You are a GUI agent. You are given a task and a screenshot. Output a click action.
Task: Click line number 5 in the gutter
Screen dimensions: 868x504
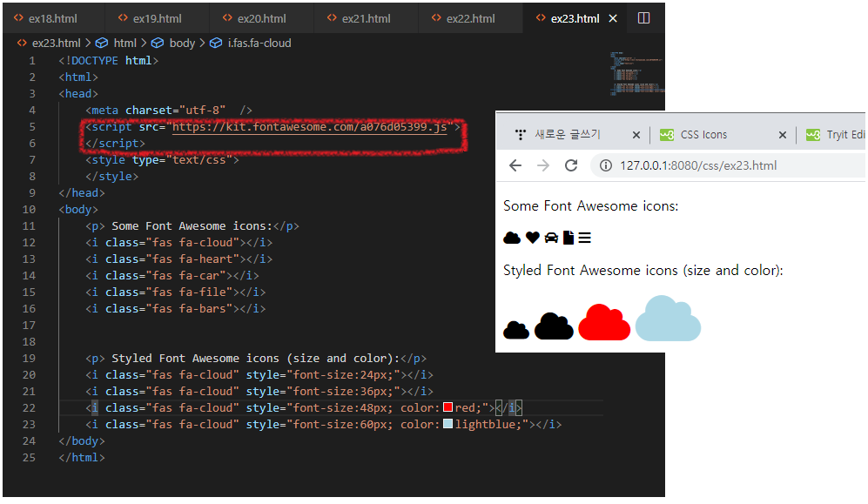click(32, 127)
